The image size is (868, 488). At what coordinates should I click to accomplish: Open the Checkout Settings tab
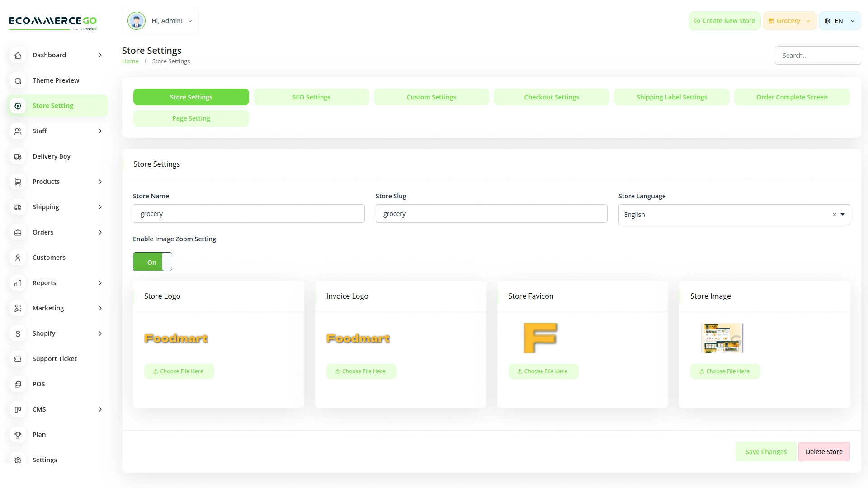click(552, 97)
